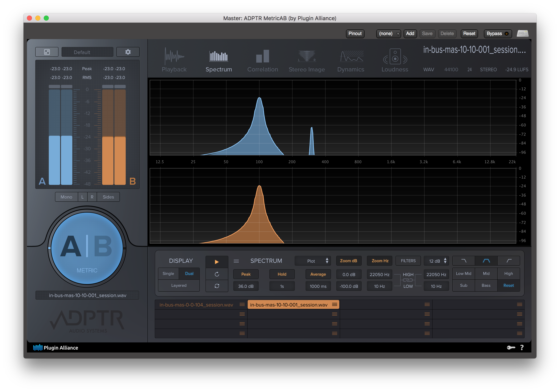
Task: Solo the R channel
Action: [x=92, y=197]
